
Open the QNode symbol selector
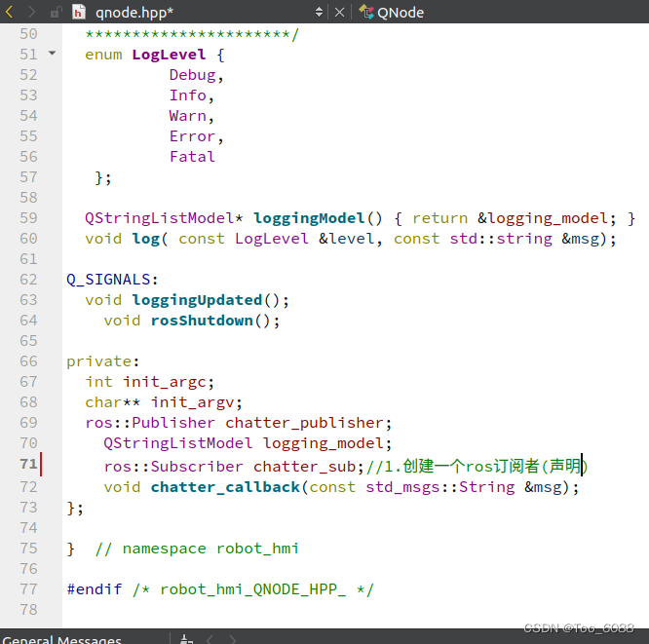[401, 13]
